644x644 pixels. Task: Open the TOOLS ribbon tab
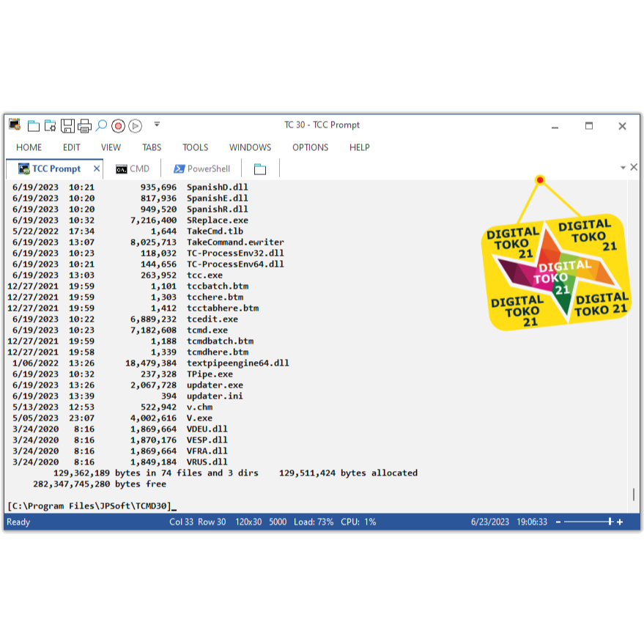coord(196,147)
